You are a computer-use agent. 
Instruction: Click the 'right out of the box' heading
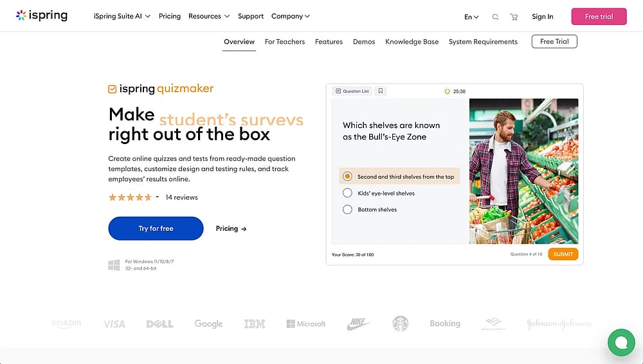click(189, 134)
